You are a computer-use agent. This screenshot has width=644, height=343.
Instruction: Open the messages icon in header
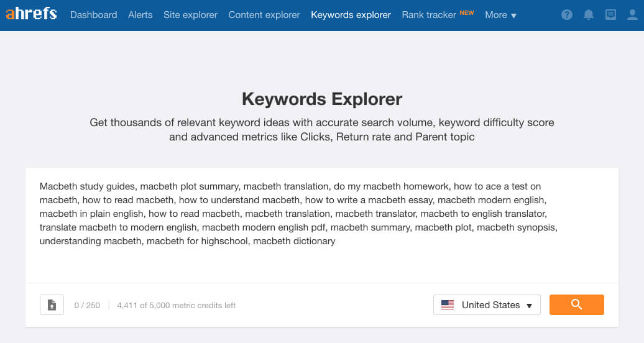click(x=610, y=15)
